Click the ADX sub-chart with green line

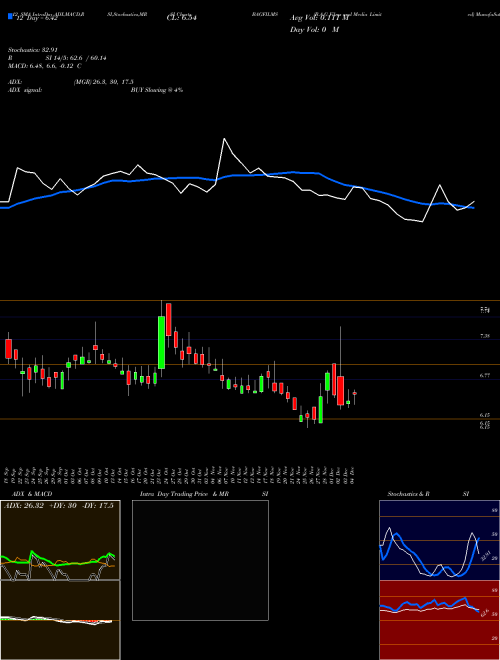[60, 540]
